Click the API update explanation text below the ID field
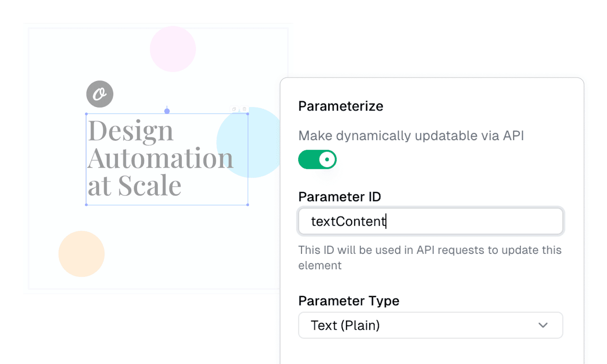607x364 pixels. [429, 257]
